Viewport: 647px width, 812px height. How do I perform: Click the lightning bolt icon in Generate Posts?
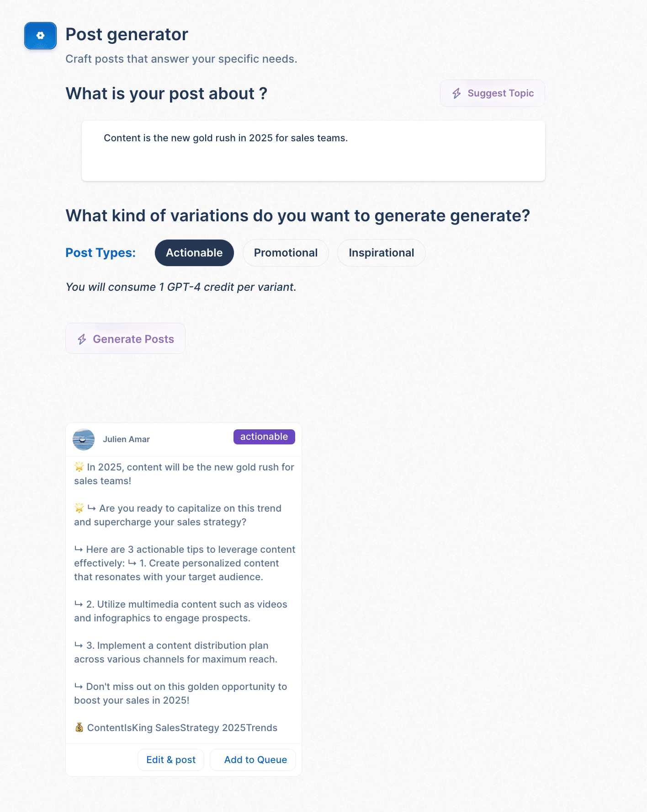[x=82, y=339]
